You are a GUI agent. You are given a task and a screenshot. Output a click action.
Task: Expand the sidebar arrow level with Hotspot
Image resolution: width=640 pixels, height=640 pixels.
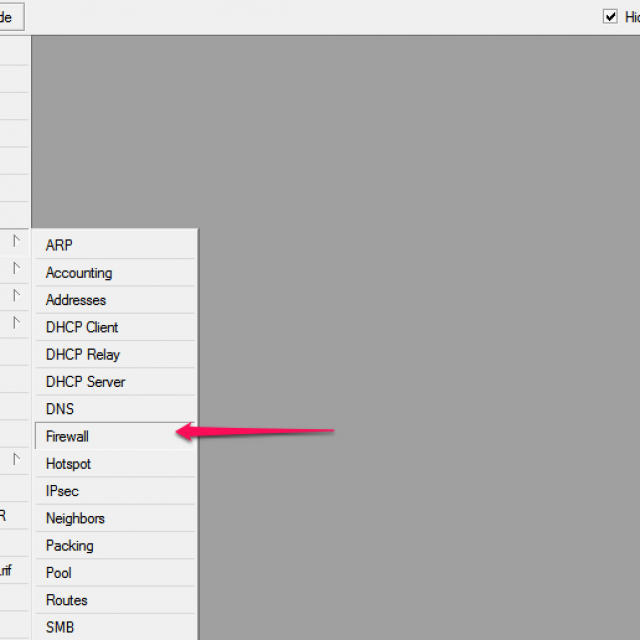[x=16, y=460]
